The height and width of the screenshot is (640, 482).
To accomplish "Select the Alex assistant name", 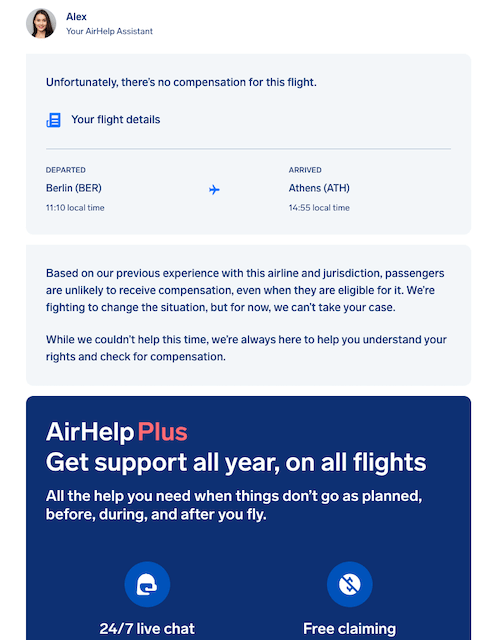I will point(76,17).
